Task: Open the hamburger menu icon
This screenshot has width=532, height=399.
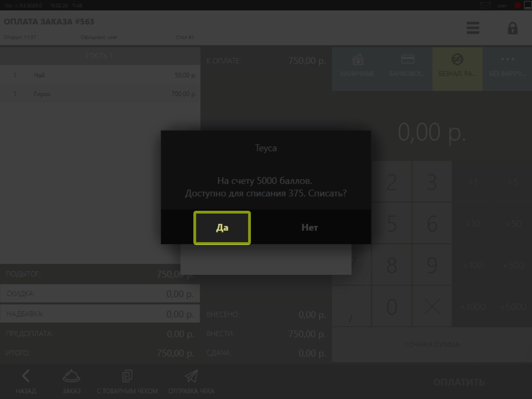Action: (473, 28)
